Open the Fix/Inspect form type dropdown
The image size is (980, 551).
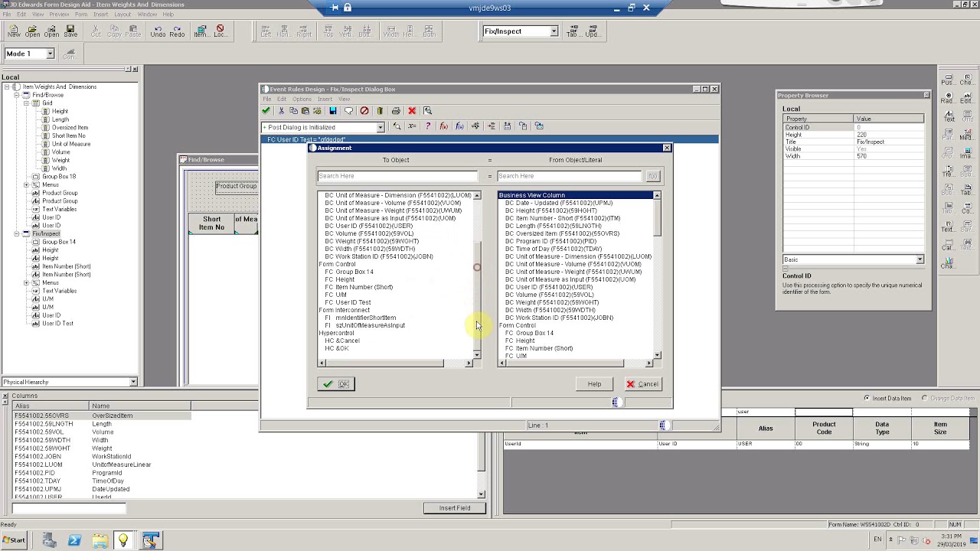[554, 31]
